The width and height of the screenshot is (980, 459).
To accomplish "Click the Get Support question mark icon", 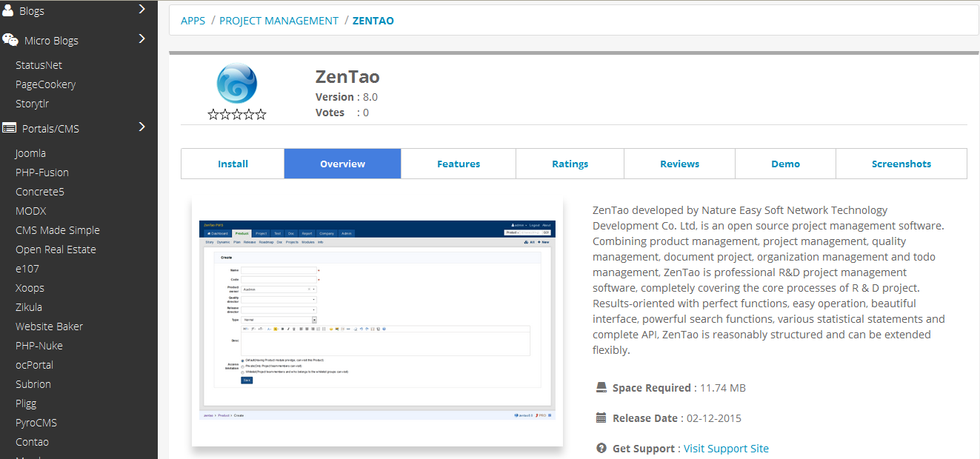I will pos(601,448).
